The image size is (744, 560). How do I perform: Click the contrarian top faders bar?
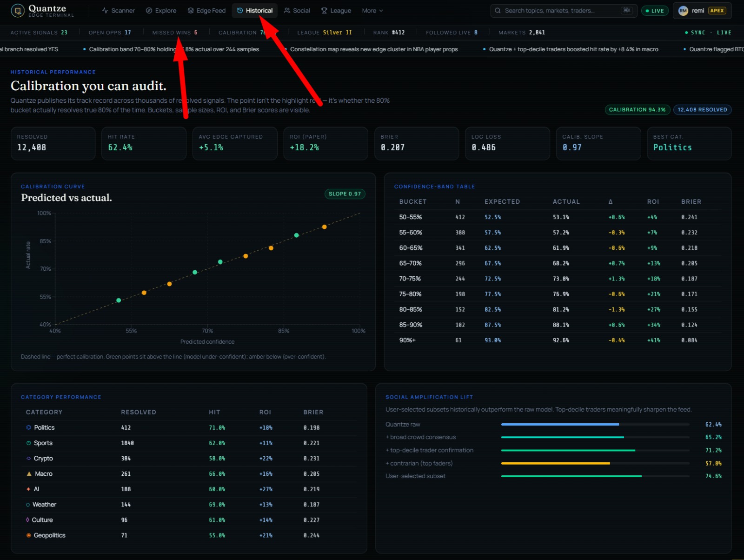coord(595,464)
